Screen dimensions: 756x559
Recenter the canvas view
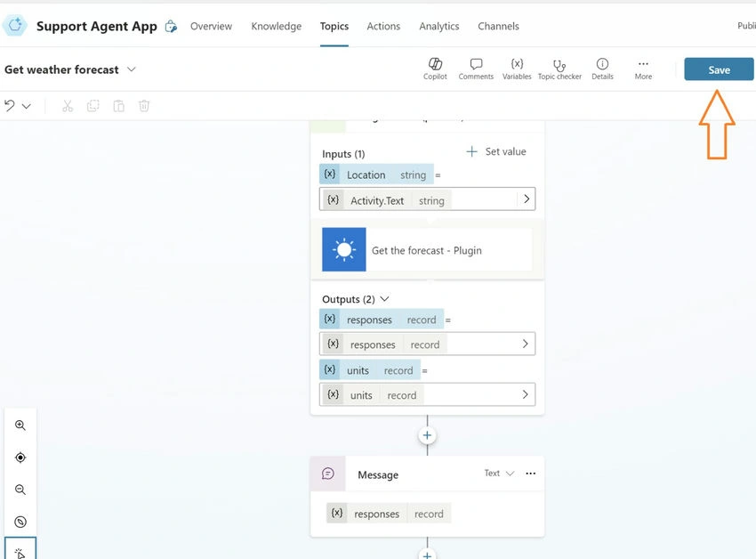[20, 458]
